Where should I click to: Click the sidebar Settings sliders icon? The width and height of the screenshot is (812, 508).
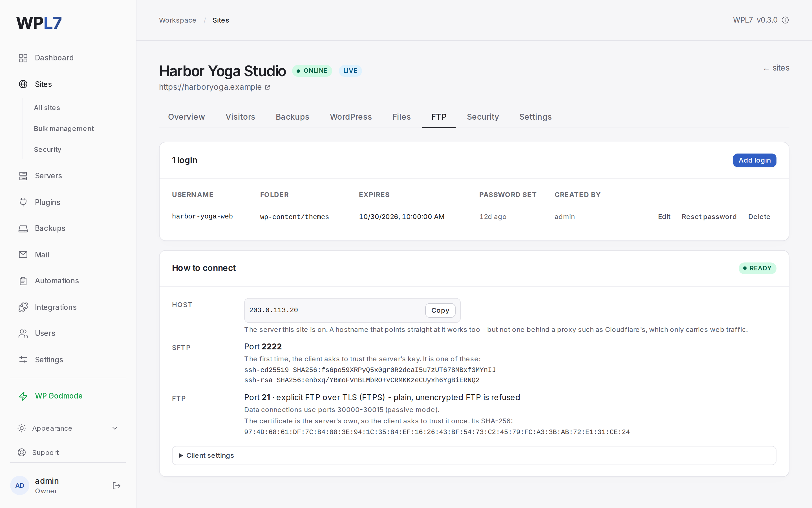[x=23, y=360]
